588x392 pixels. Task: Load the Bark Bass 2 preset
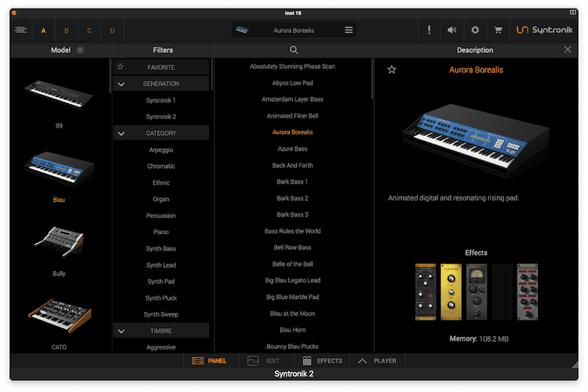point(293,198)
